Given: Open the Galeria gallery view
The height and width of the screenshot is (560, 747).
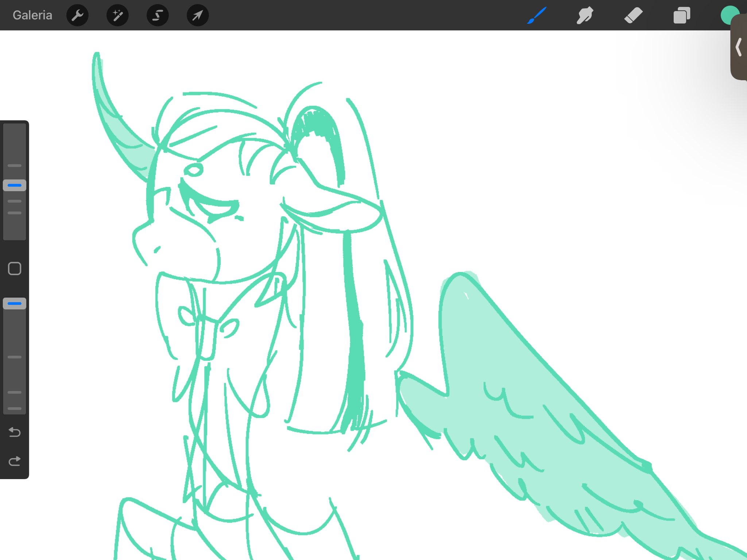Looking at the screenshot, I should click(x=32, y=15).
